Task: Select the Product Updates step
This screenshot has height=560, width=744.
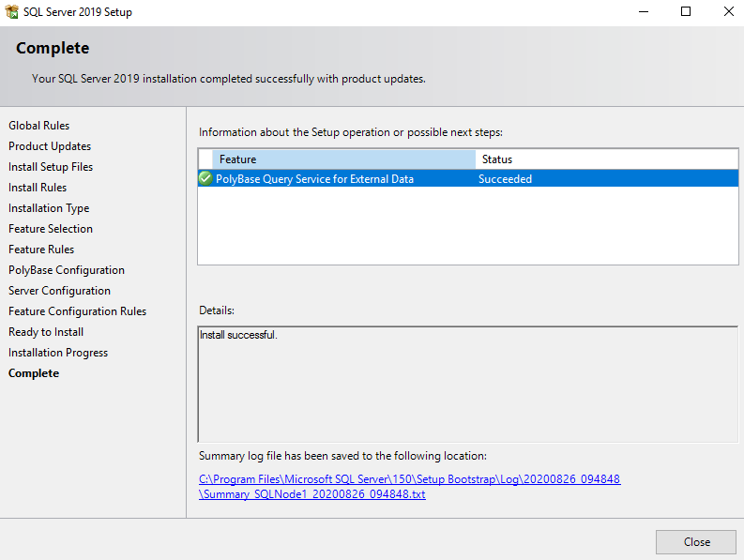Action: point(50,146)
